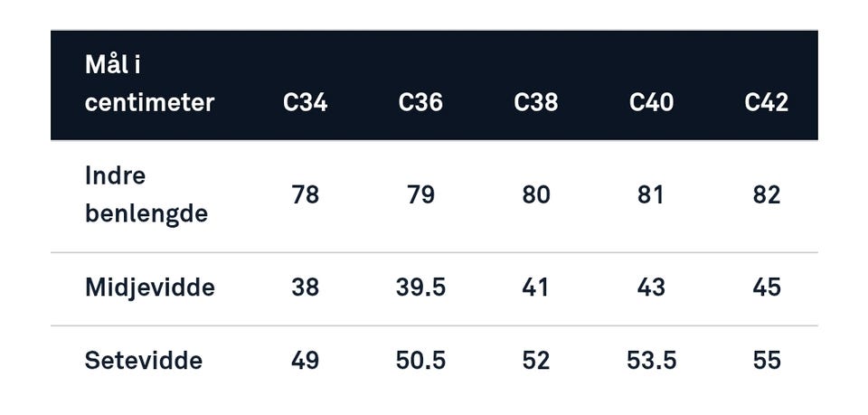The width and height of the screenshot is (868, 415).
Task: Click the 'Midjevidde' row label
Action: point(150,288)
